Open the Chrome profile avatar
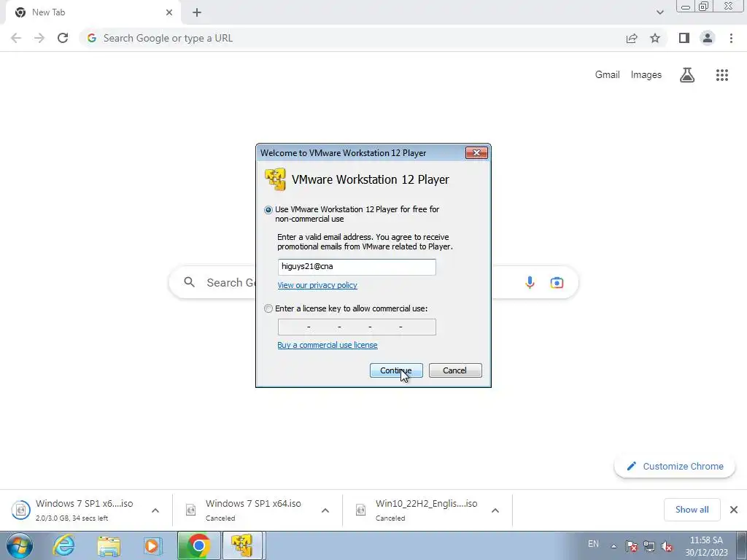The image size is (747, 560). 708,38
